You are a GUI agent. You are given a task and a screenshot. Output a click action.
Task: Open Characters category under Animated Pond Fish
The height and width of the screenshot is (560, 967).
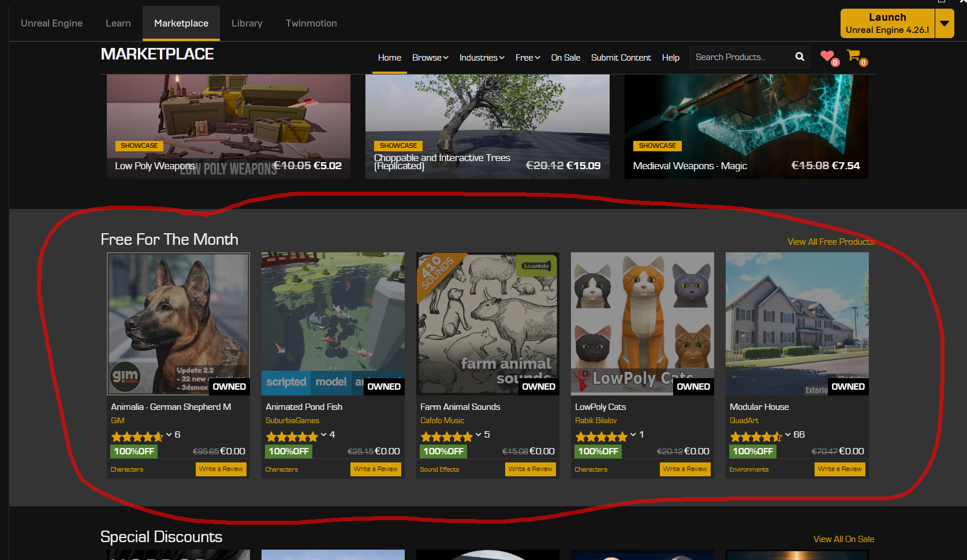coord(282,470)
